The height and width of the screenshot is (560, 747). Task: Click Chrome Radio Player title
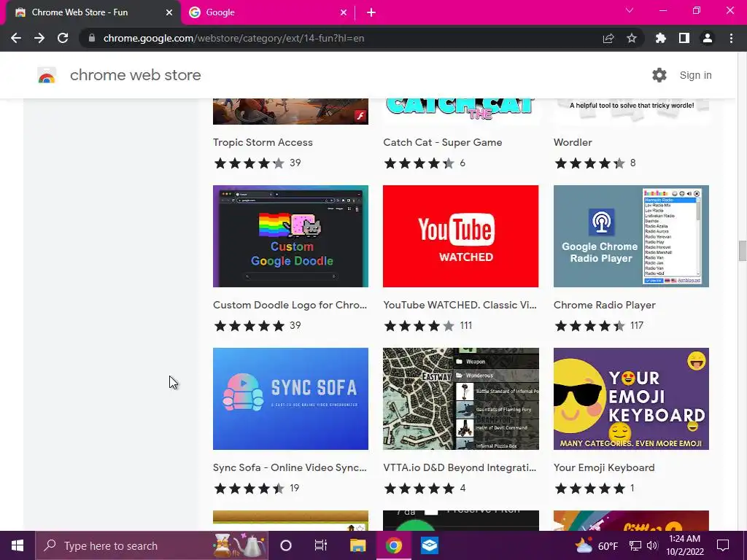(x=605, y=305)
